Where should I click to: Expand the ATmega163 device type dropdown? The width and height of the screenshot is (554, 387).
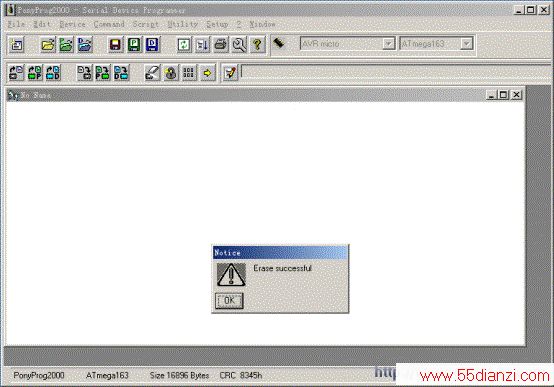[x=466, y=44]
